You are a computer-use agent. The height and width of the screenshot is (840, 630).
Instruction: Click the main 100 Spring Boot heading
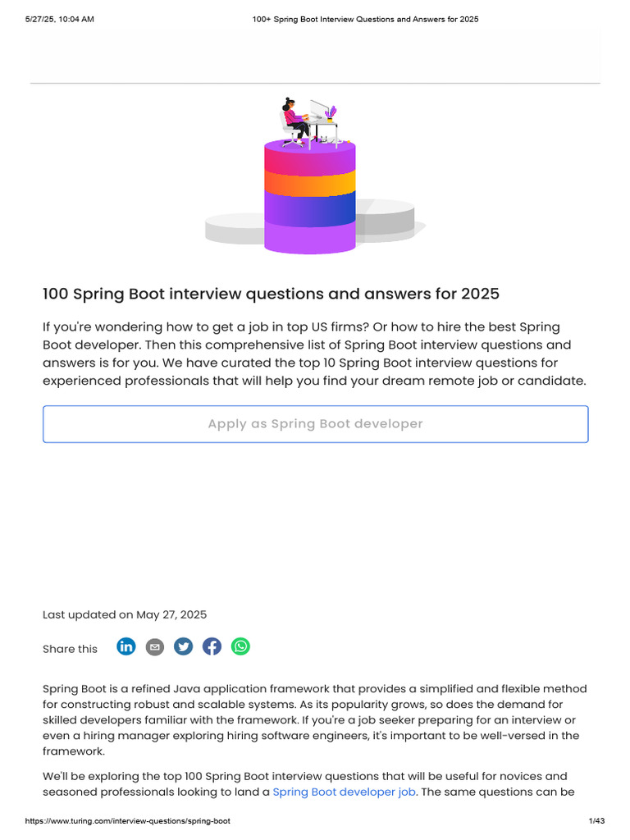pyautogui.click(x=271, y=294)
